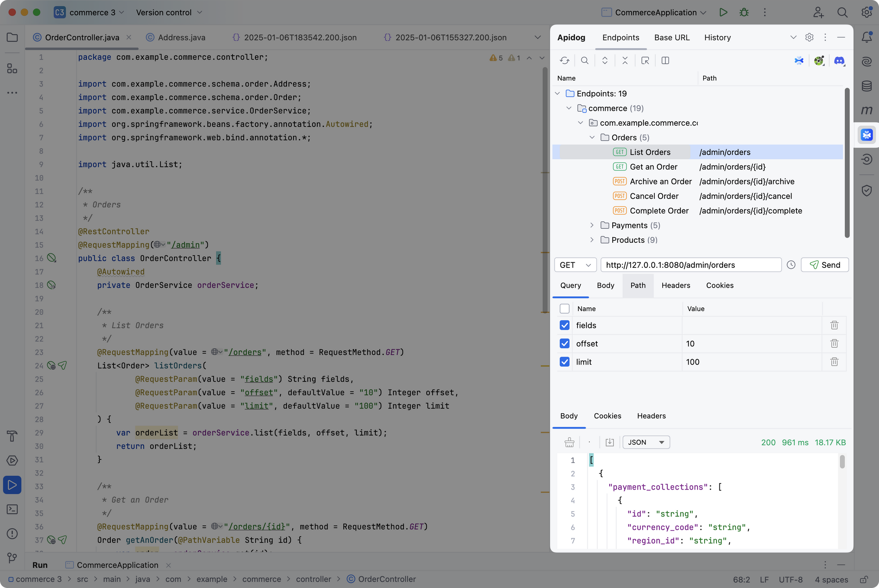
Task: Delete the limit query parameter
Action: pyautogui.click(x=834, y=362)
